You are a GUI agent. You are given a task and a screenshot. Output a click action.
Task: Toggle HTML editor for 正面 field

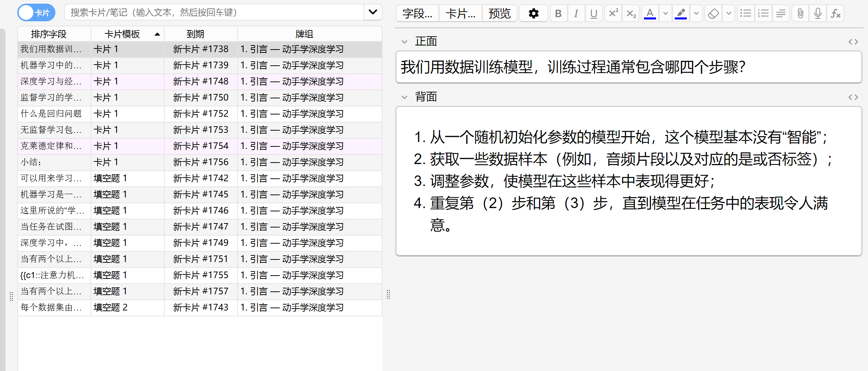point(853,42)
